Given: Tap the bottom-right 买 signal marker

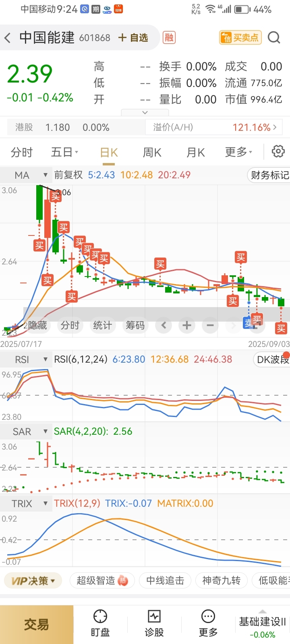Looking at the screenshot, I should coord(281,328).
